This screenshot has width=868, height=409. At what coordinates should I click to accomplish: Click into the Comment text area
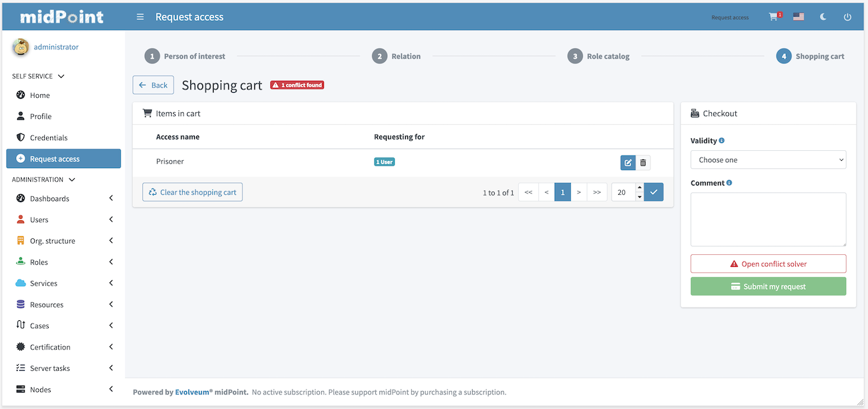pyautogui.click(x=768, y=220)
